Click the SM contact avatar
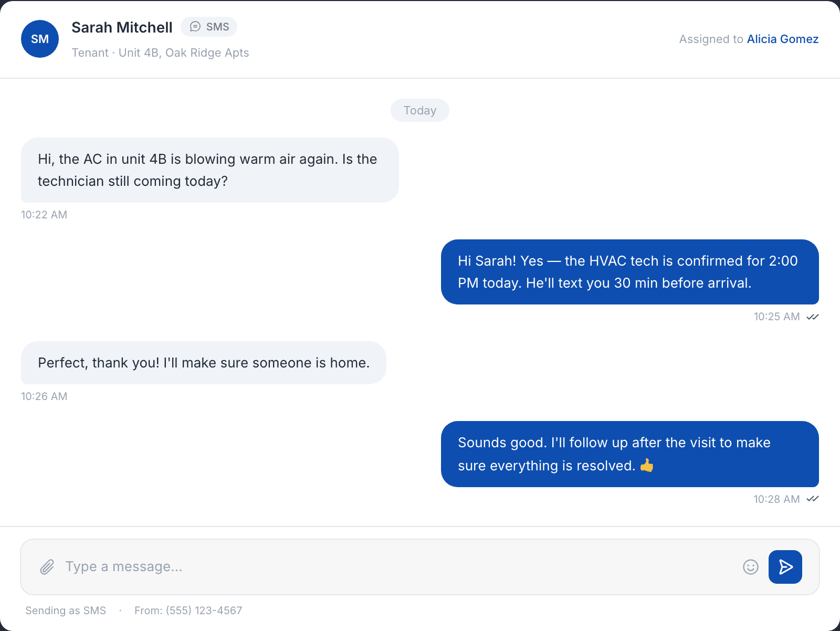The width and height of the screenshot is (840, 631). tap(40, 39)
